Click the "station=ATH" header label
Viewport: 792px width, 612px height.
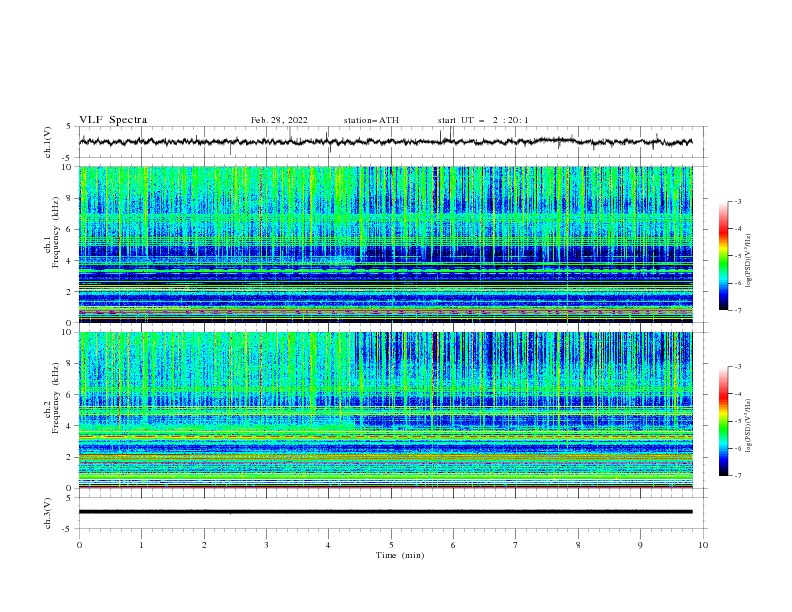click(371, 120)
